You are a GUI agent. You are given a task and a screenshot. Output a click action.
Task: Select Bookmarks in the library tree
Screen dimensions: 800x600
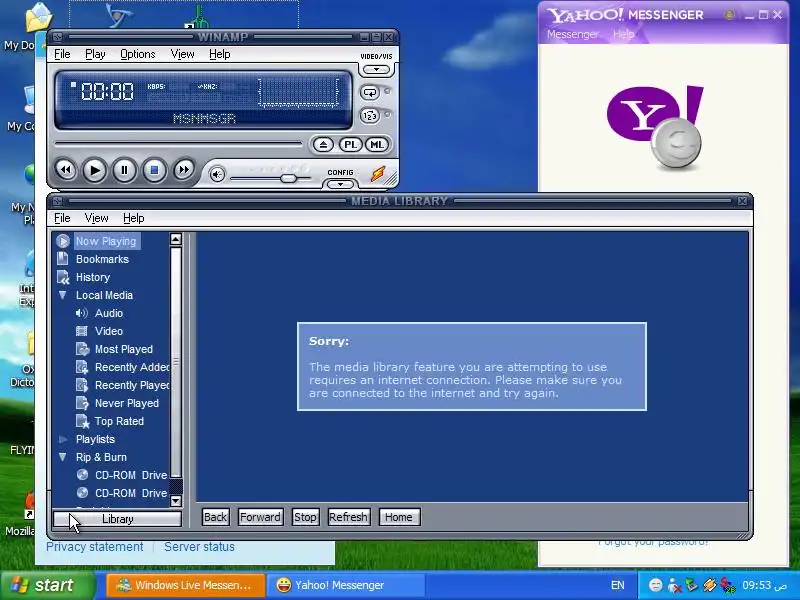[x=102, y=259]
